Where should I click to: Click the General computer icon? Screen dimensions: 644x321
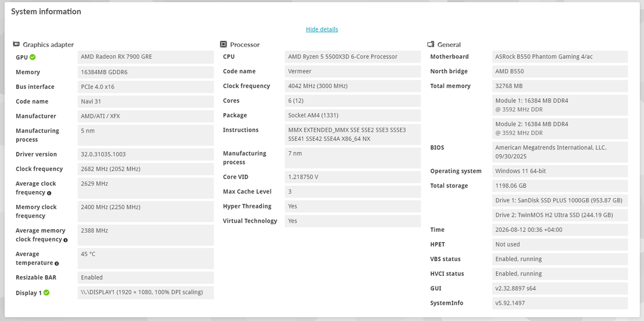pyautogui.click(x=431, y=44)
